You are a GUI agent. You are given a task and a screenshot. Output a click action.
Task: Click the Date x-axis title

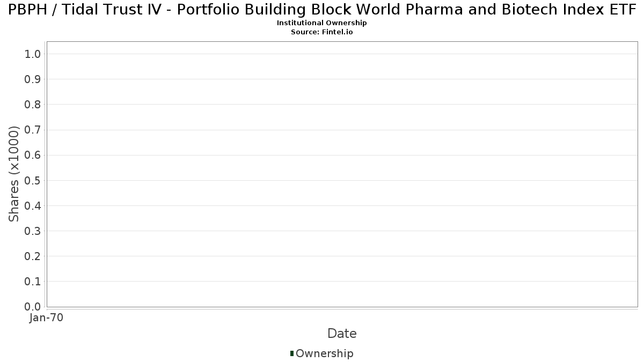click(x=342, y=334)
